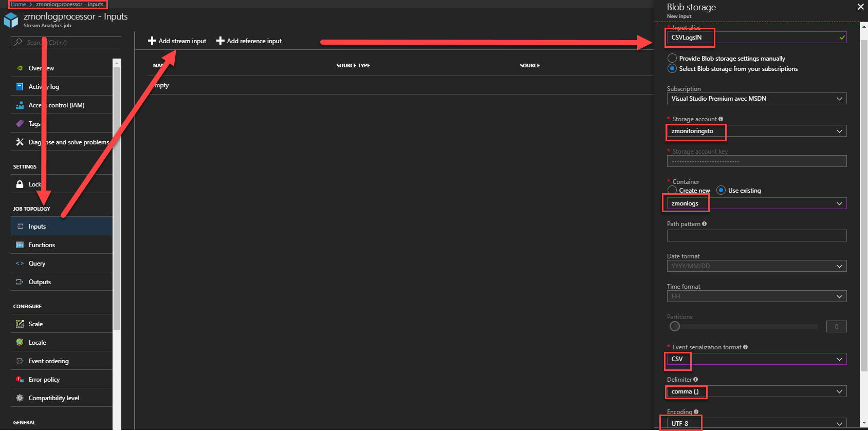Click the Activity log icon

pyautogui.click(x=20, y=87)
